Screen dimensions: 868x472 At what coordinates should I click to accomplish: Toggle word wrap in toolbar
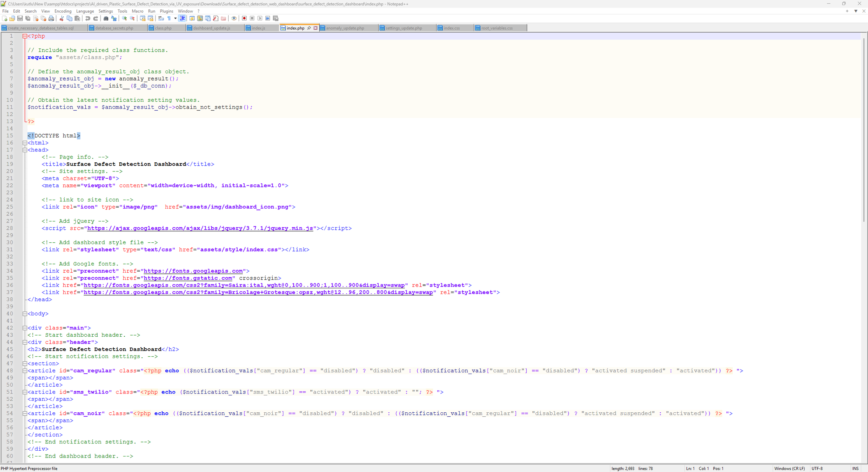click(x=161, y=18)
